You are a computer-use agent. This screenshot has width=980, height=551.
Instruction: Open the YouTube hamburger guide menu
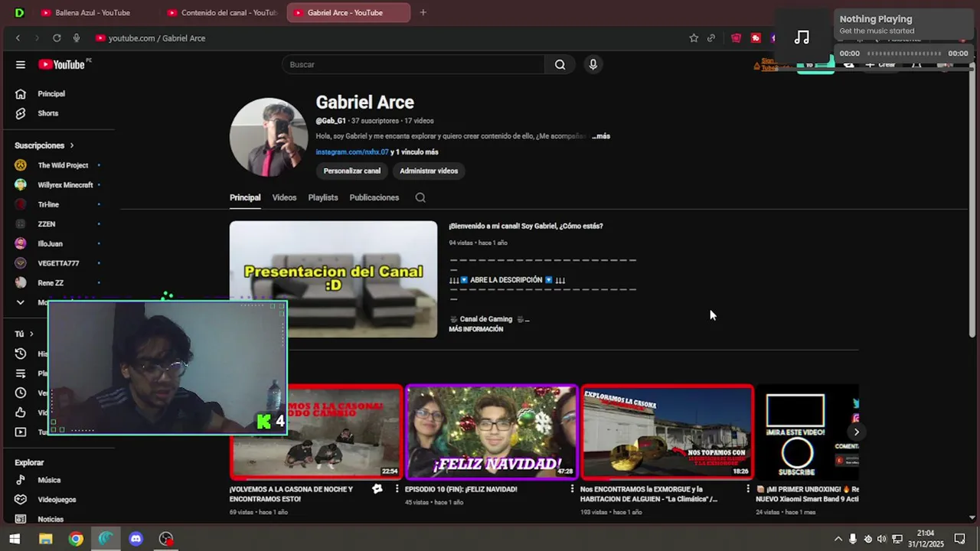21,64
